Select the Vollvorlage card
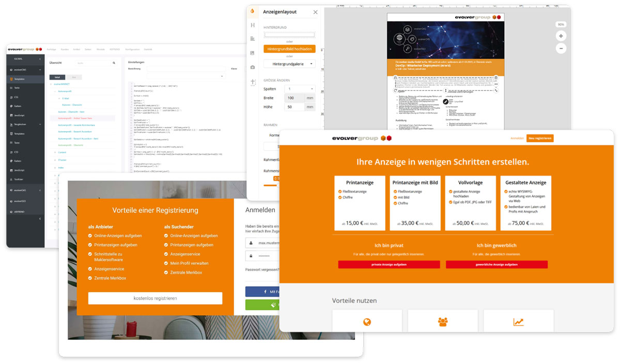Screen dimensions: 620x364 (x=471, y=203)
